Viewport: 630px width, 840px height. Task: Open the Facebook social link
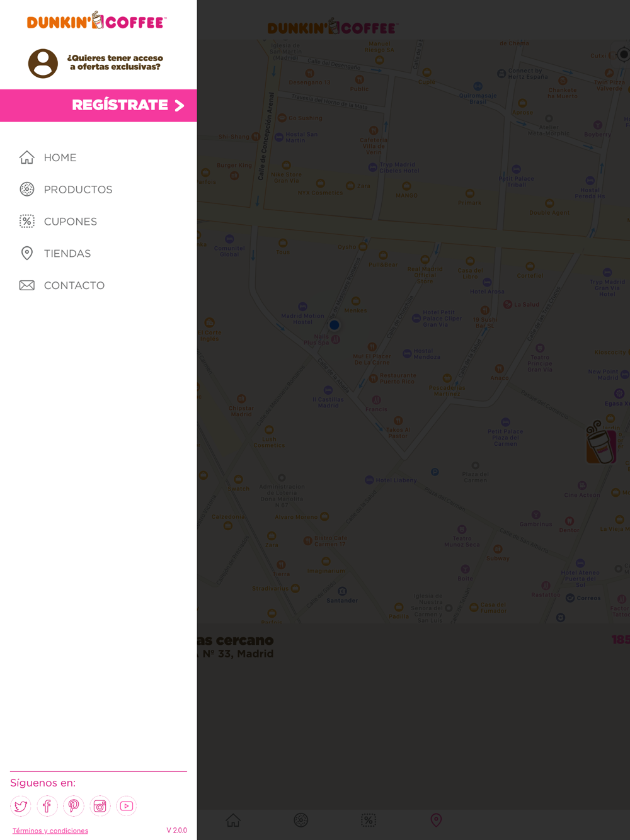[47, 806]
